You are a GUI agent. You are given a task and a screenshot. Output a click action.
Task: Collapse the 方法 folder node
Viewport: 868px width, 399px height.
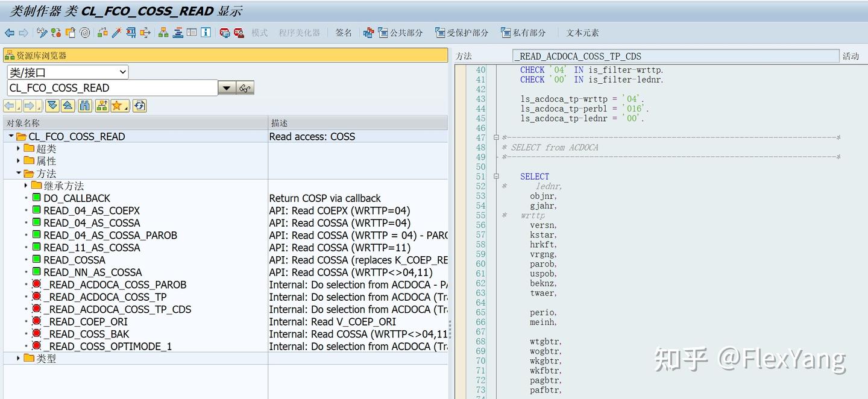(19, 173)
